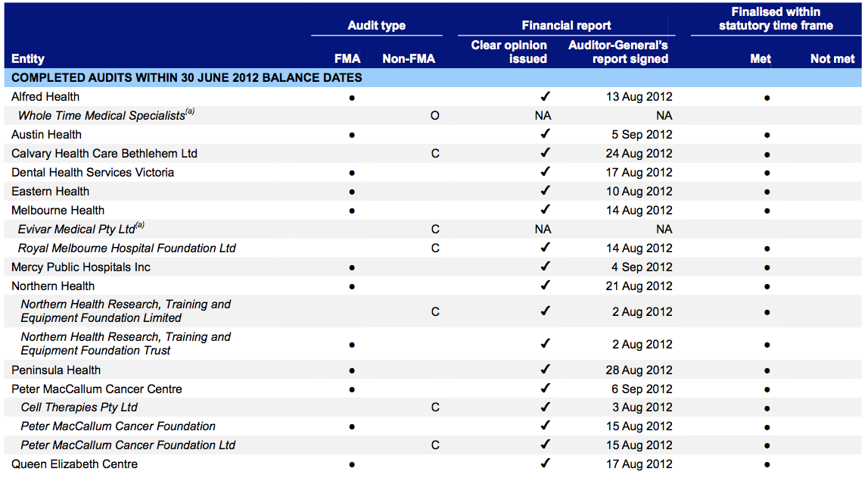Click "14 Aug 2012" in Royal Melbourne Hospital row
Image resolution: width=868 pixels, height=478 pixels.
(639, 248)
